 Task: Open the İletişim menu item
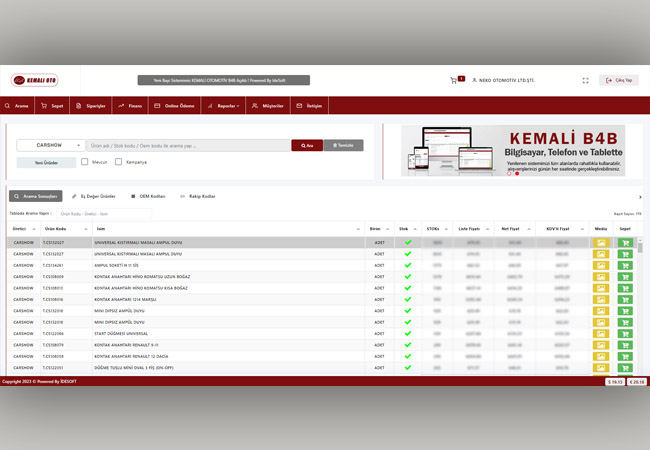(309, 106)
